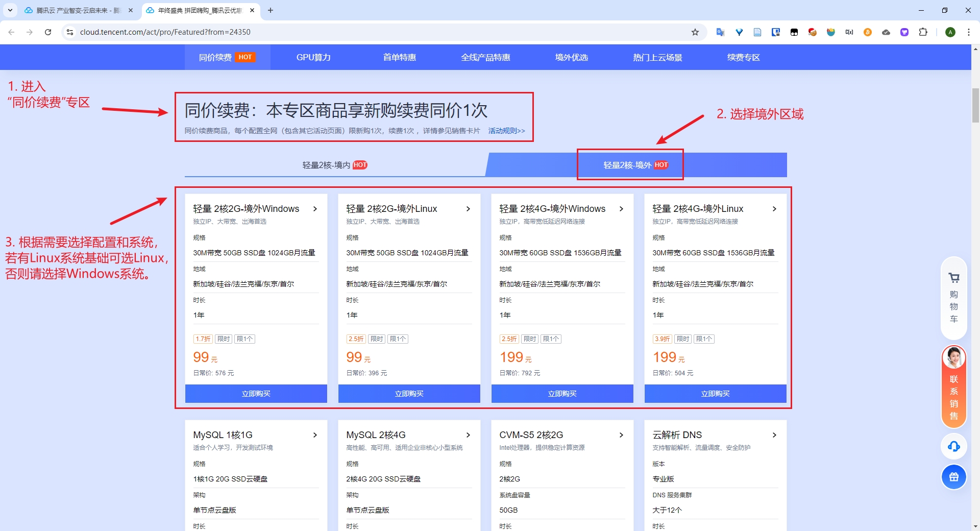Screen dimensions: 980x531
Task: Expand the MySQL 1核1G chevron
Action: 315,435
